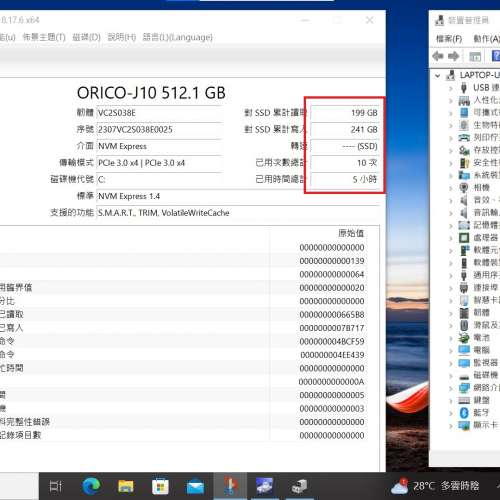This screenshot has width=500, height=500.
Task: Click the forward arrow in Device Manager toolbar
Action: pos(454,56)
